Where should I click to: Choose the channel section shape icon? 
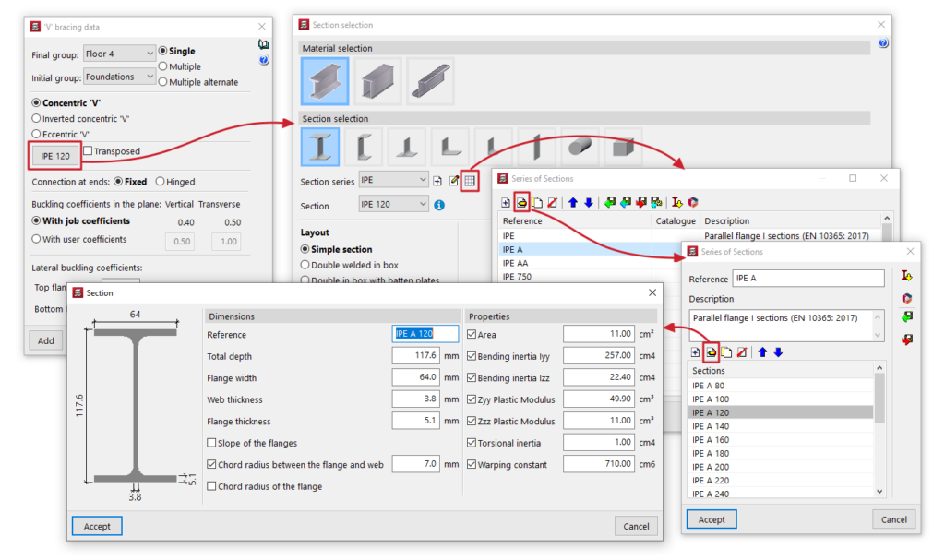[x=364, y=147]
